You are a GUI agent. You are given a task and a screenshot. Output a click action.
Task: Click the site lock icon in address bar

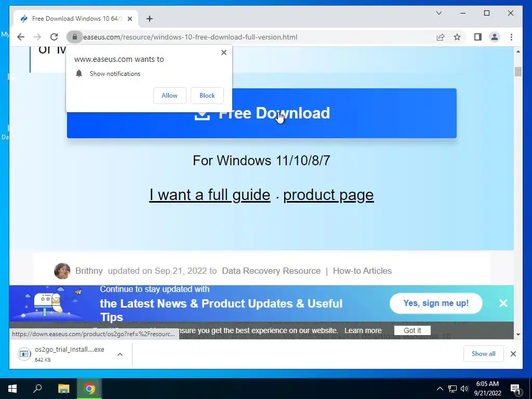pyautogui.click(x=75, y=37)
